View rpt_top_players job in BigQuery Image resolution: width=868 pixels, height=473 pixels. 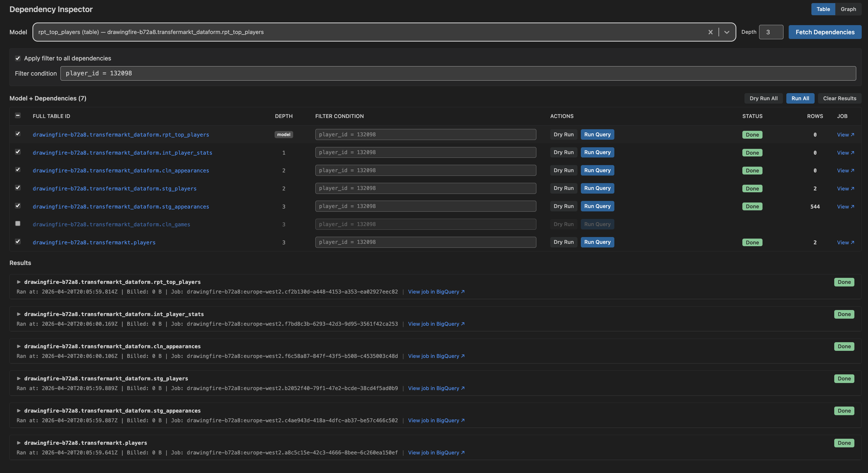(x=436, y=291)
